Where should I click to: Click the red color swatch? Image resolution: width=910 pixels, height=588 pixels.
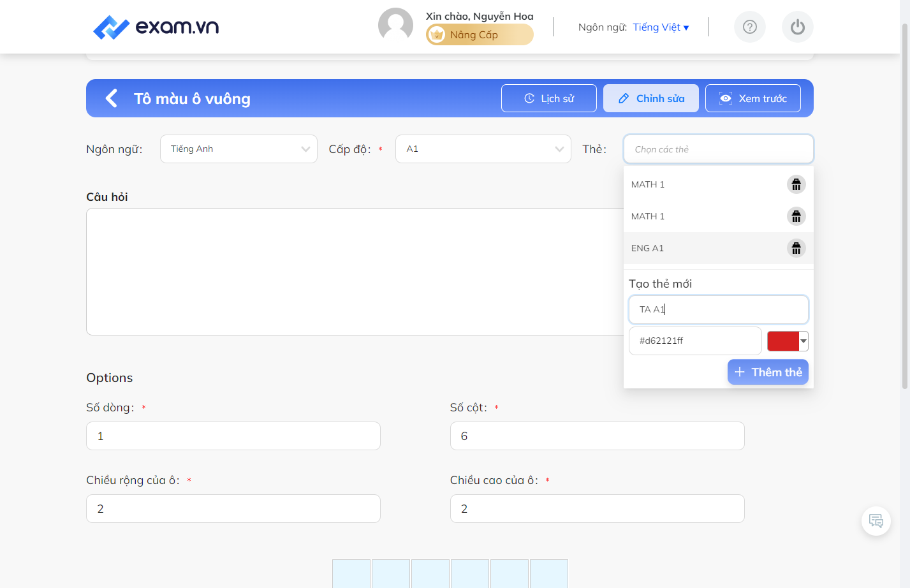[783, 341]
